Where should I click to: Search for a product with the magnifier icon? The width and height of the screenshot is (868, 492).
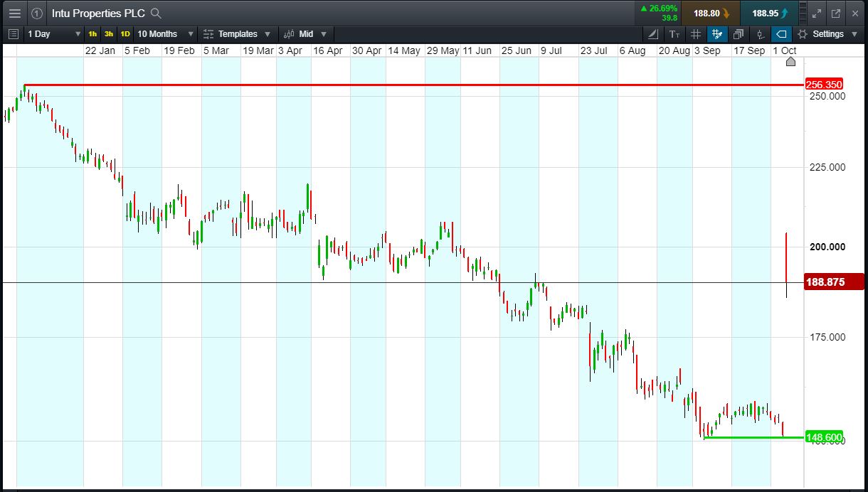coord(157,13)
